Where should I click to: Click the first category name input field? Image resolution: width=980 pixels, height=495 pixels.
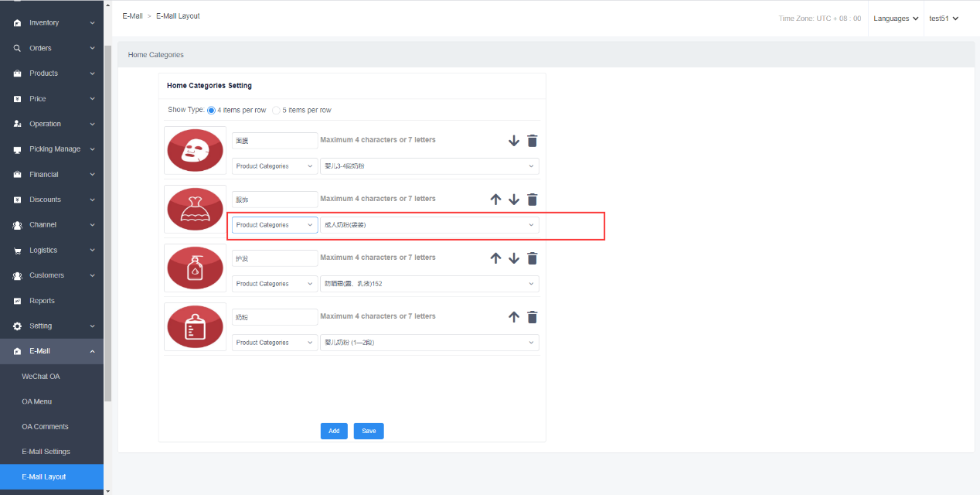(x=274, y=141)
